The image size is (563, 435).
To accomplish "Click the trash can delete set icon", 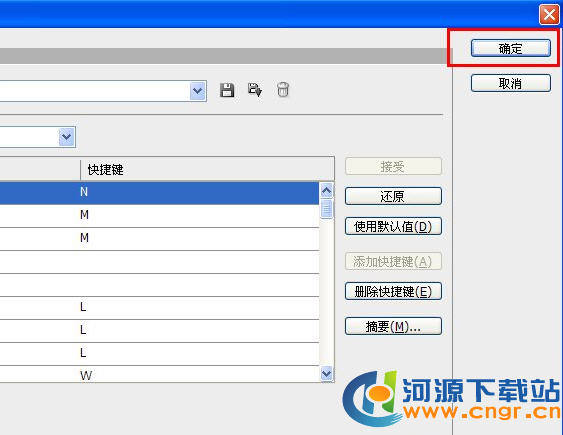I will 283,90.
